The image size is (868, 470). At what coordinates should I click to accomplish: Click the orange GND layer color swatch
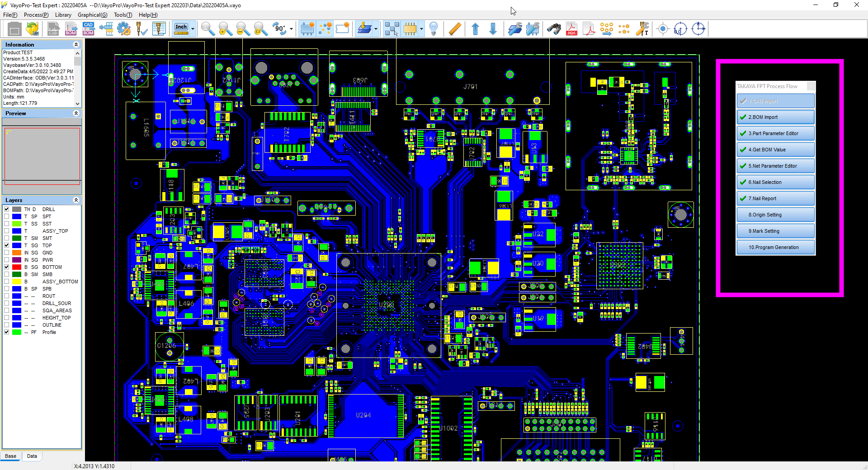[17, 253]
